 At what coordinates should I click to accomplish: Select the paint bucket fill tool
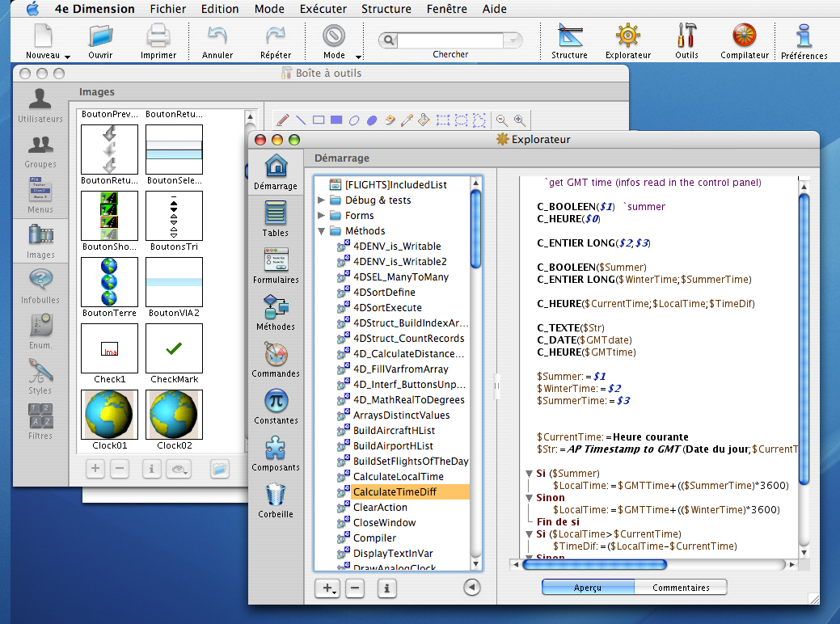[424, 120]
